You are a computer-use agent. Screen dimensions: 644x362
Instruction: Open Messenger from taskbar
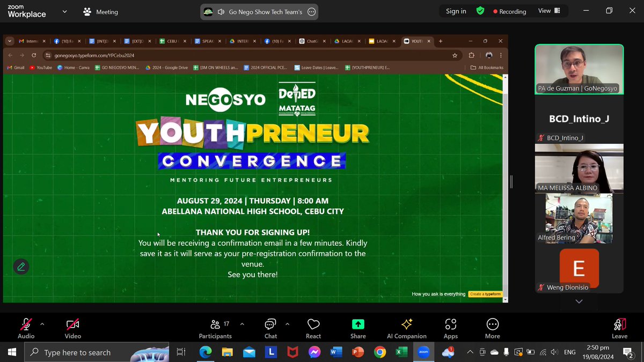tap(314, 352)
